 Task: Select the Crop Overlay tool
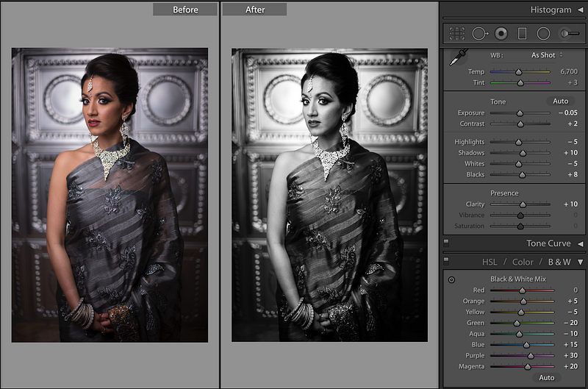coord(456,34)
